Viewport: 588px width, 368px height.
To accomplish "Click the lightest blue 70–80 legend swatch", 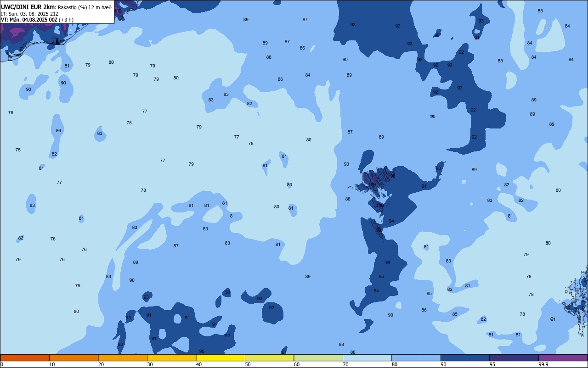I will (367, 357).
